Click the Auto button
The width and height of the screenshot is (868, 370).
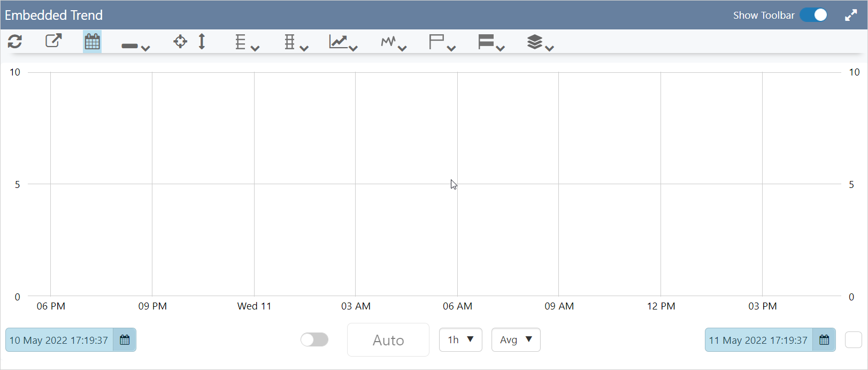pos(388,340)
